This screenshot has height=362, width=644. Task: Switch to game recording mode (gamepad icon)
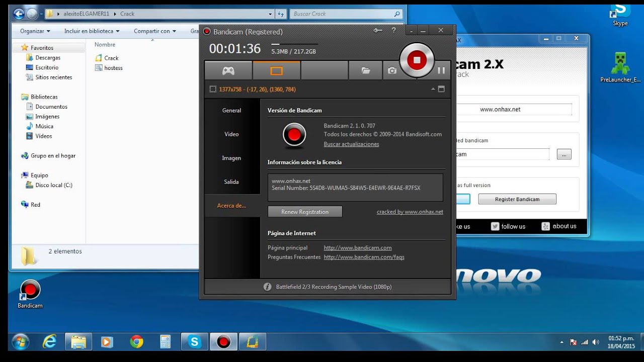(228, 71)
